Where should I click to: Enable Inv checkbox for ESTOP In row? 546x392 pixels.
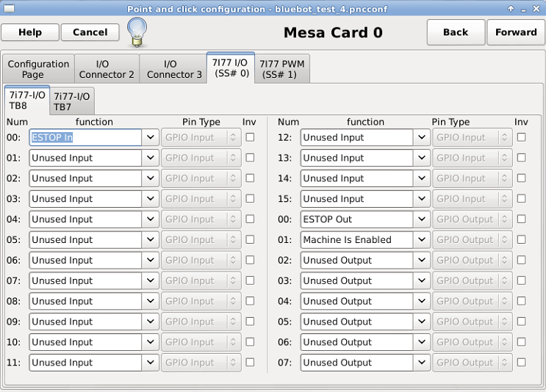click(x=250, y=137)
